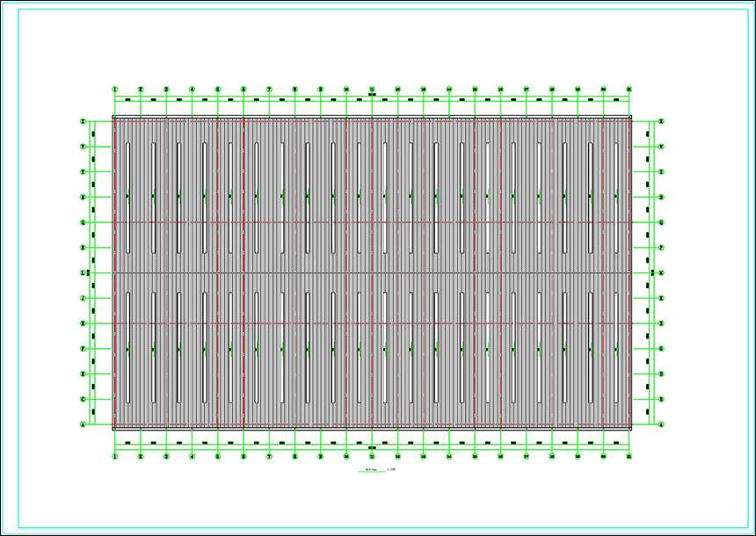Select the topmost axis bubble on the left side
The height and width of the screenshot is (536, 756).
(x=83, y=121)
